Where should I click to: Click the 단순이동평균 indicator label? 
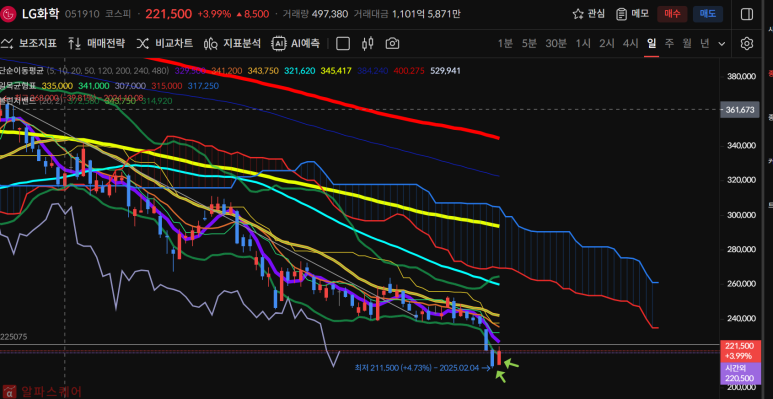(x=22, y=71)
